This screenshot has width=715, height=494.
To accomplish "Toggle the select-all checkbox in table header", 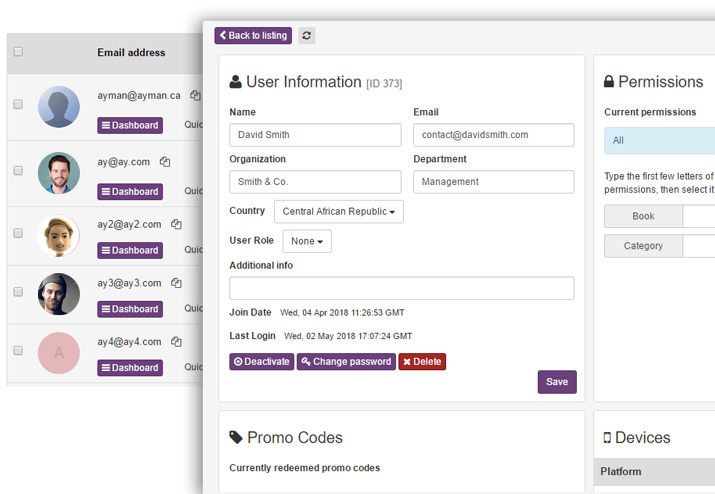I will tap(18, 53).
